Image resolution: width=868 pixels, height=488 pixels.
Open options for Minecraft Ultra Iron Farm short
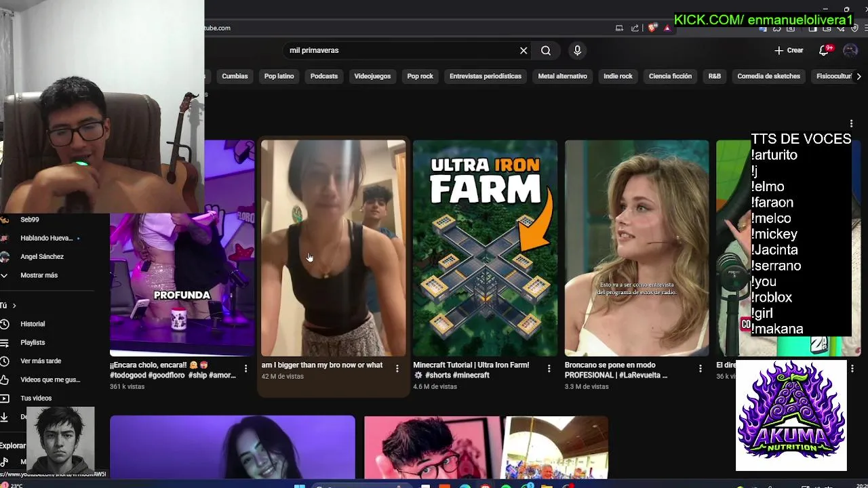pyautogui.click(x=549, y=368)
